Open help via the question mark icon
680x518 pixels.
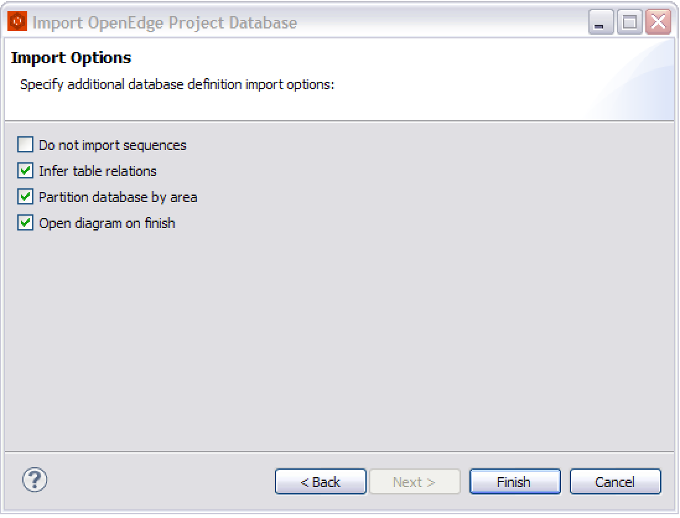(x=35, y=480)
